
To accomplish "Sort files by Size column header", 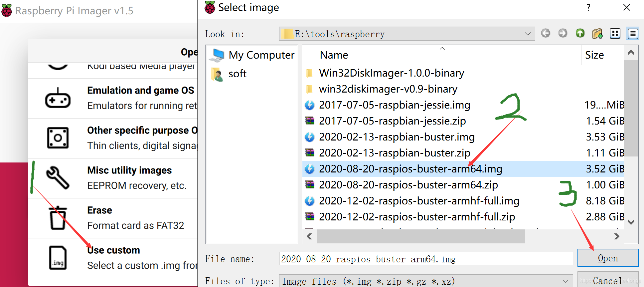I will click(x=603, y=54).
